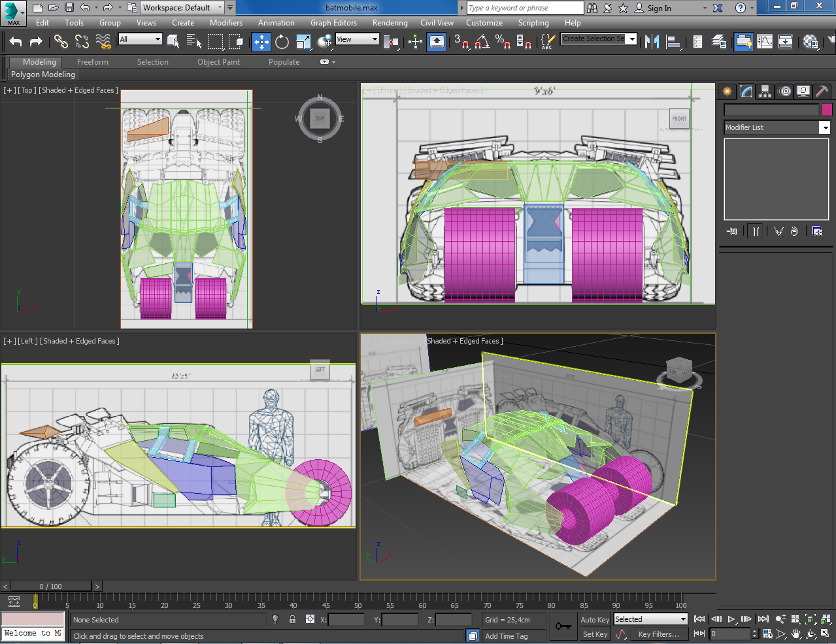Open the Material Editor icon
The height and width of the screenshot is (644, 836).
point(811,42)
